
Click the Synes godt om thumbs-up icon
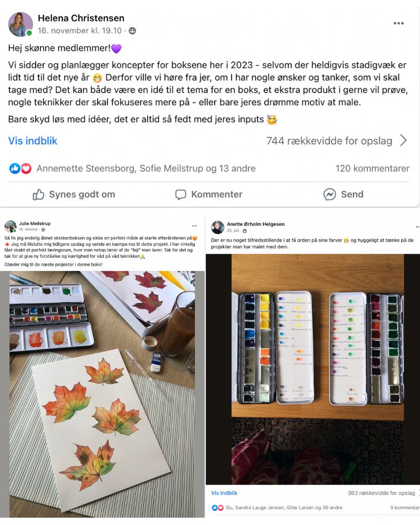[38, 195]
